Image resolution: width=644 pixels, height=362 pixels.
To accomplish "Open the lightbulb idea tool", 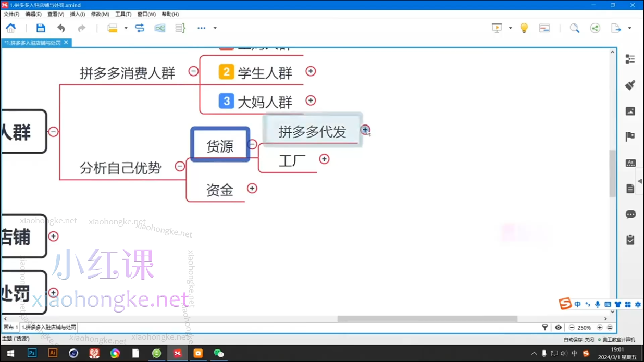I will (x=524, y=28).
